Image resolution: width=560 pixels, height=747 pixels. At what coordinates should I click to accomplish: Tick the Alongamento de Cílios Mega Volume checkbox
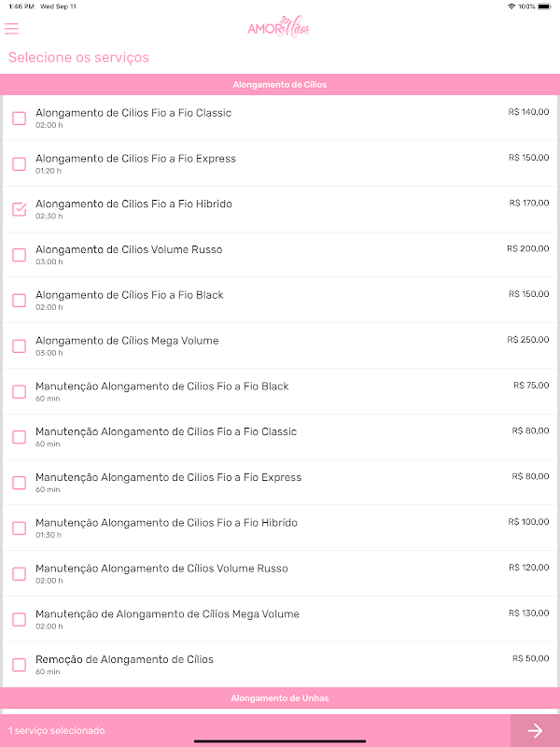pyautogui.click(x=19, y=346)
